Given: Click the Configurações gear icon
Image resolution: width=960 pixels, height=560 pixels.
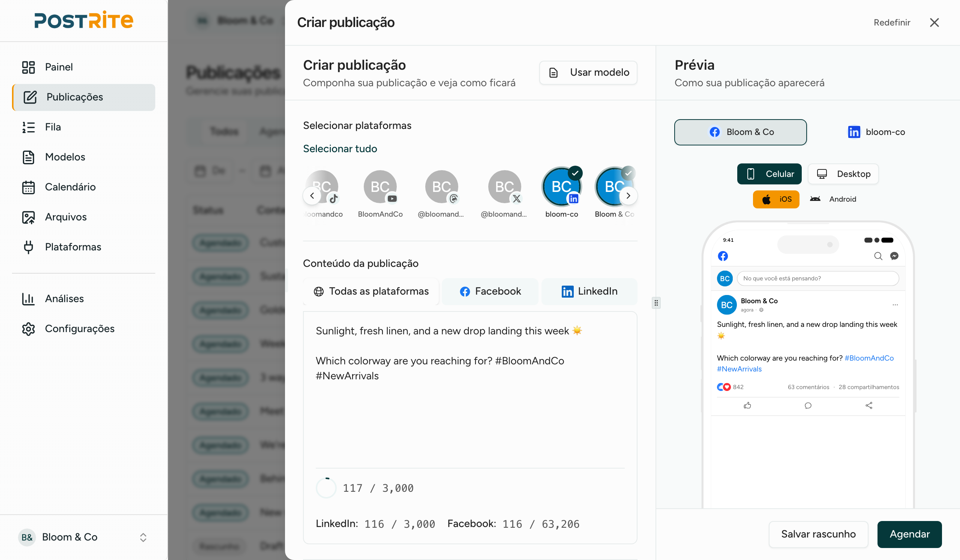Looking at the screenshot, I should coord(28,329).
